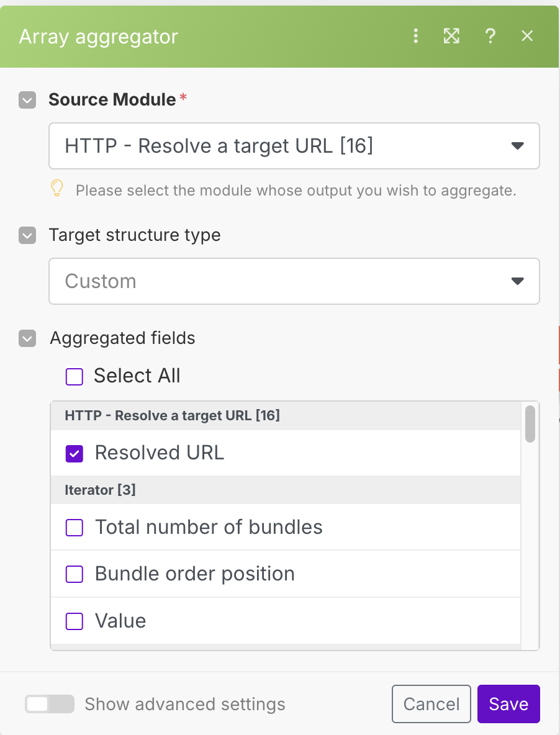Check Total number of bundles
Screen dimensions: 560x735
point(75,528)
